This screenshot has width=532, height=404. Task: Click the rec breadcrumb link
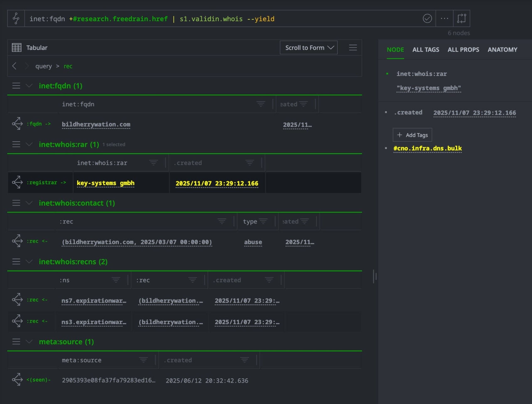pos(68,66)
